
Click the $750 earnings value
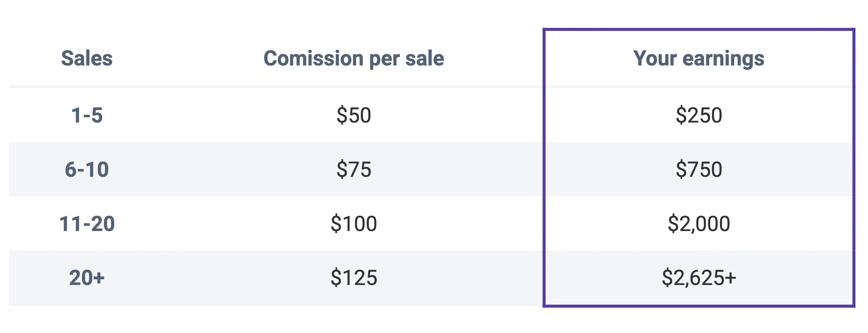(699, 169)
